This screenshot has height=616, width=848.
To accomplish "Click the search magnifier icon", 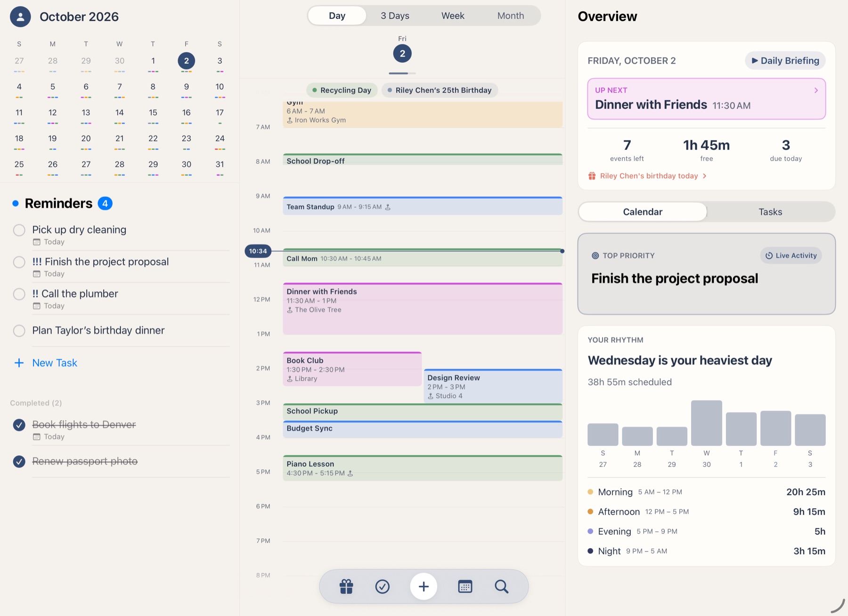I will 501,586.
